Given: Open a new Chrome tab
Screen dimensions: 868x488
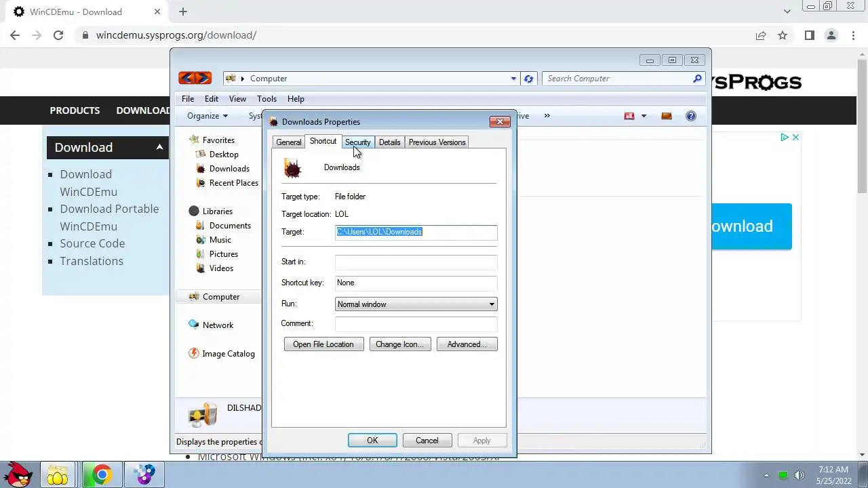Looking at the screenshot, I should tap(183, 12).
